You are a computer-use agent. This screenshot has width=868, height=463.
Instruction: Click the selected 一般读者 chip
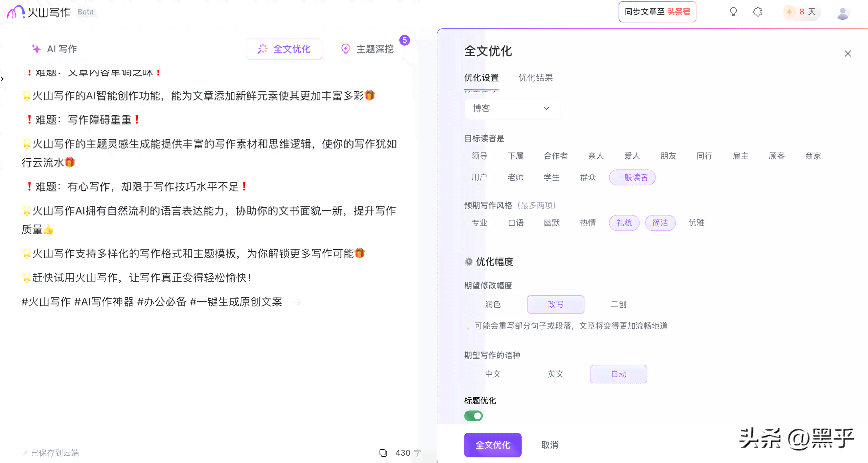(632, 177)
